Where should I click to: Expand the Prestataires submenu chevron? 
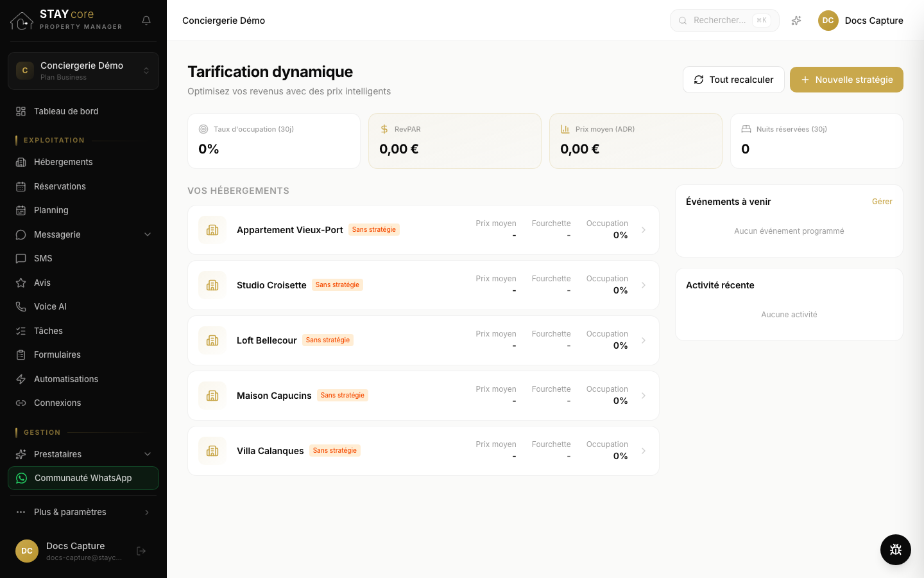(x=148, y=454)
